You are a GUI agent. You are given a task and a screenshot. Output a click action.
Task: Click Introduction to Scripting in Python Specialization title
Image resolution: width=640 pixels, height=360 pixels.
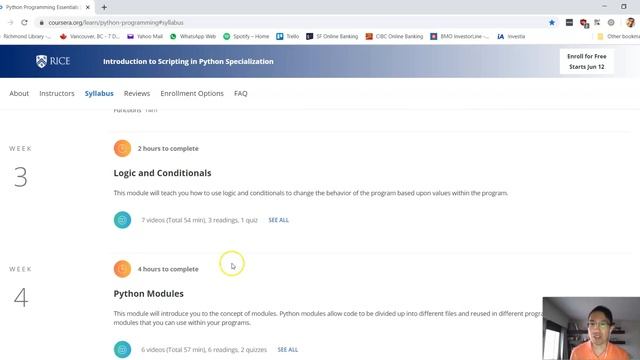[188, 61]
